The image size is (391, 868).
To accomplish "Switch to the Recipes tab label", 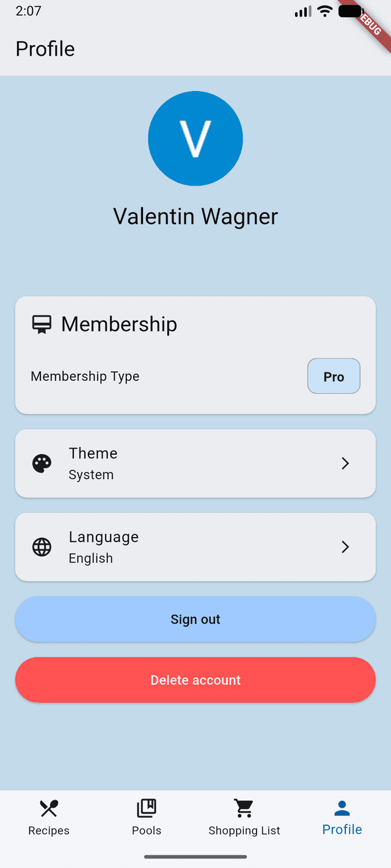I will (x=49, y=831).
